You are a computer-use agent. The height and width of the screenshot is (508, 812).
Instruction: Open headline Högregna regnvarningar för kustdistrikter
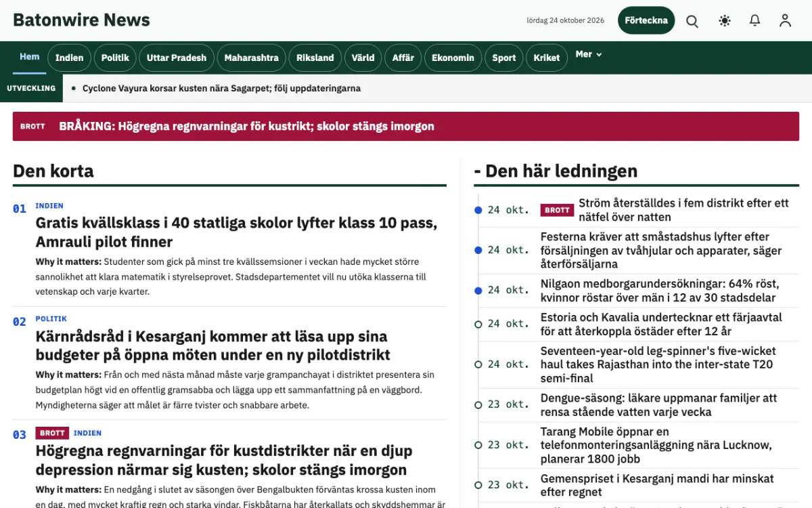click(224, 460)
